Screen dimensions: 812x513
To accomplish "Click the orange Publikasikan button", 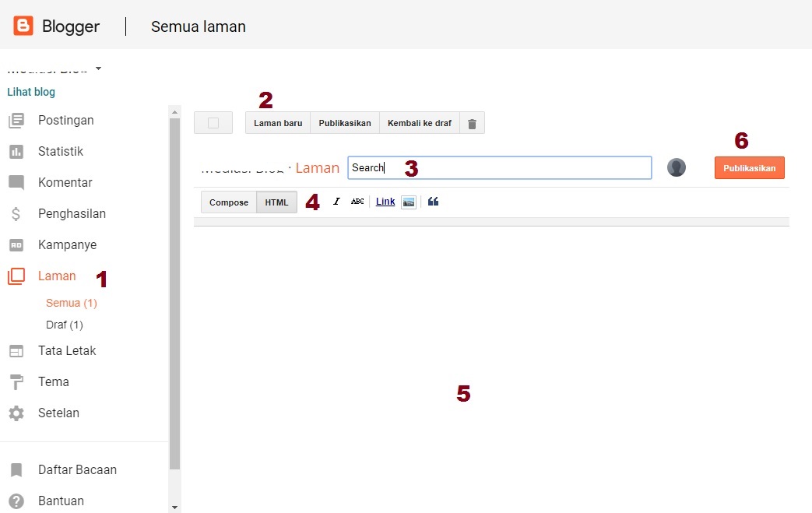I will 750,167.
